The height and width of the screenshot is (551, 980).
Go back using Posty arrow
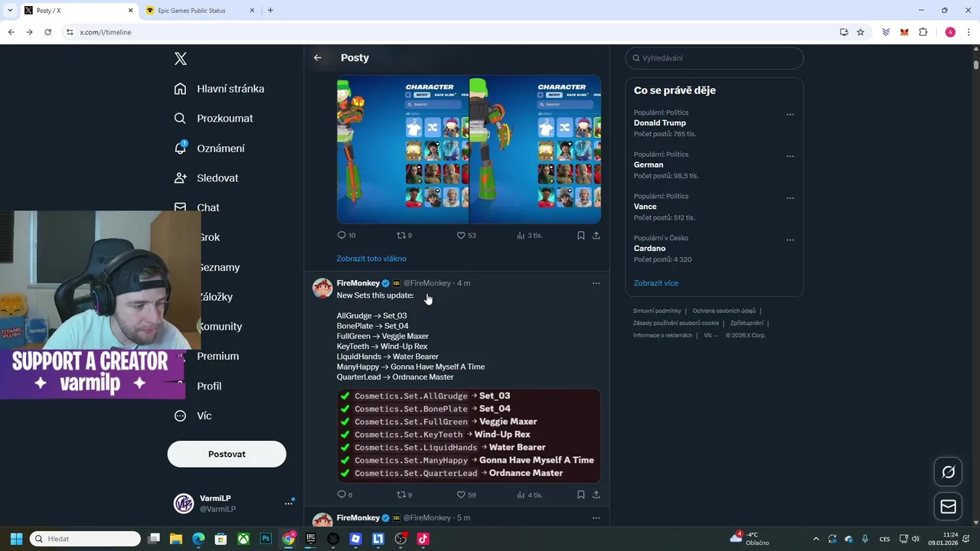pos(318,58)
